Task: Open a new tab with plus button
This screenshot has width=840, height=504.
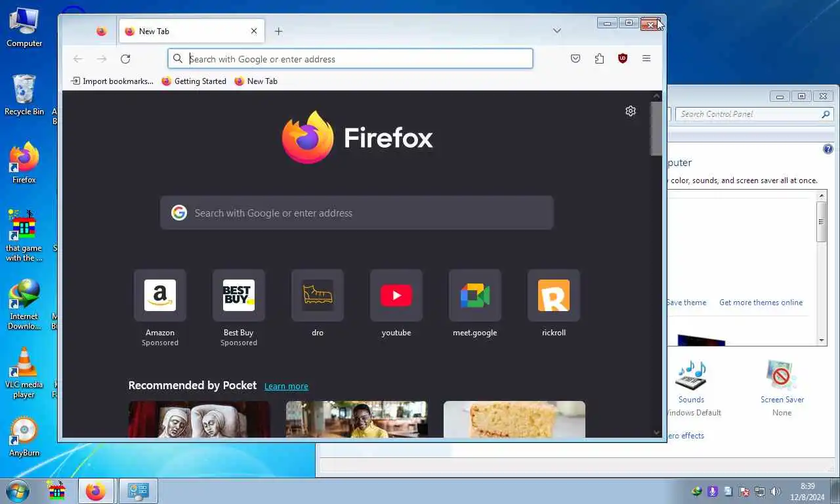Action: point(278,31)
